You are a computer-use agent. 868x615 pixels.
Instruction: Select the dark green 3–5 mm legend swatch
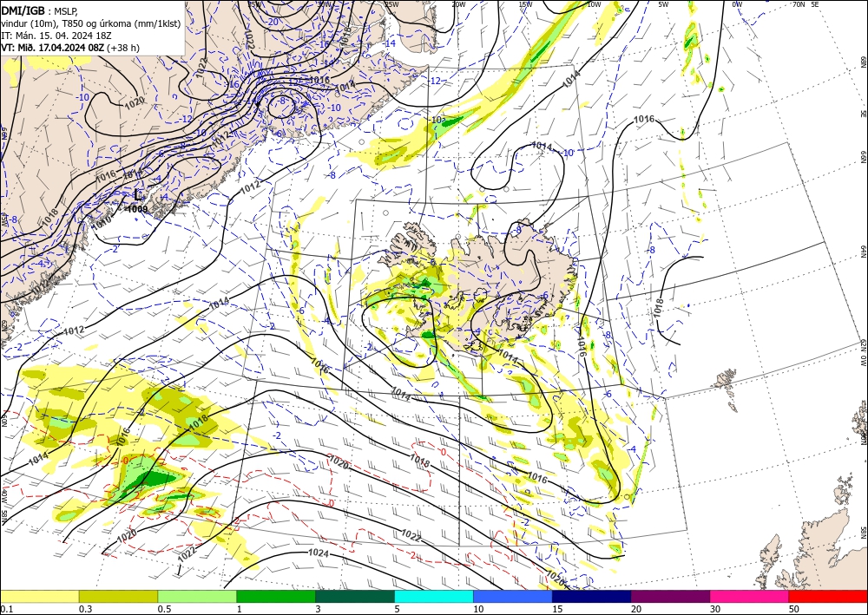pos(355,596)
